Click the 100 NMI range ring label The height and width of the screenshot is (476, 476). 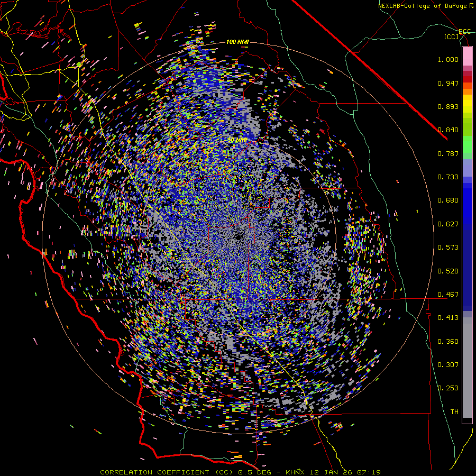237,42
